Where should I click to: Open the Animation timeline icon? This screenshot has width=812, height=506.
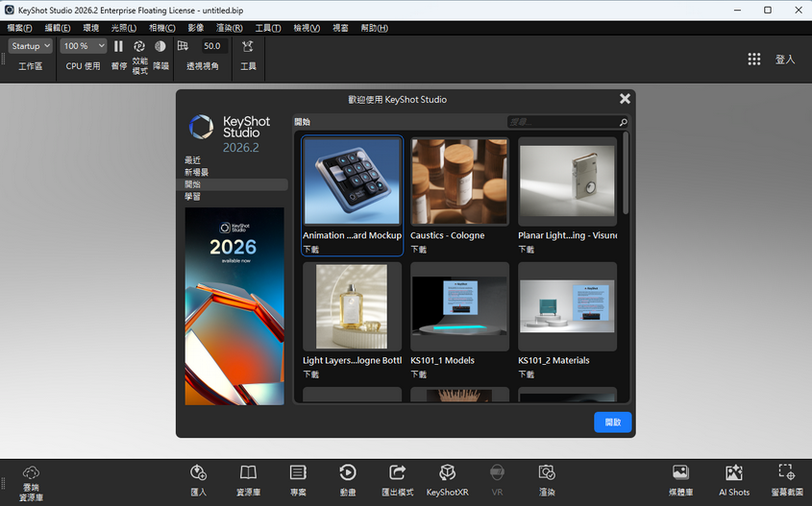coord(348,472)
